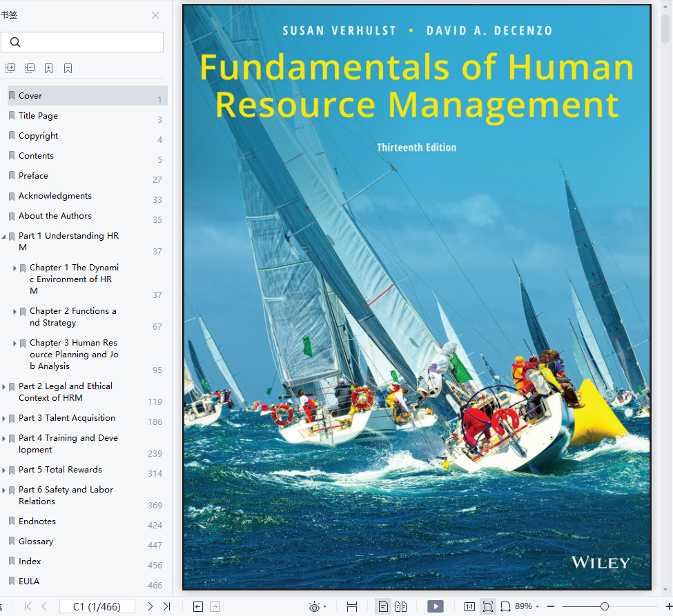This screenshot has width=673, height=616.
Task: Click the bookmark search field
Action: [82, 42]
